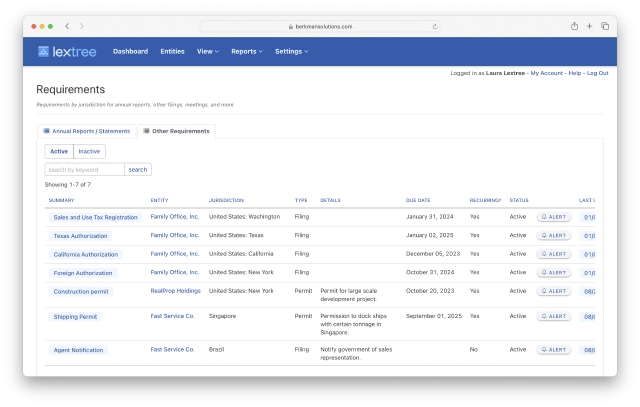
Task: Sort by the Status column header
Action: [x=519, y=200]
